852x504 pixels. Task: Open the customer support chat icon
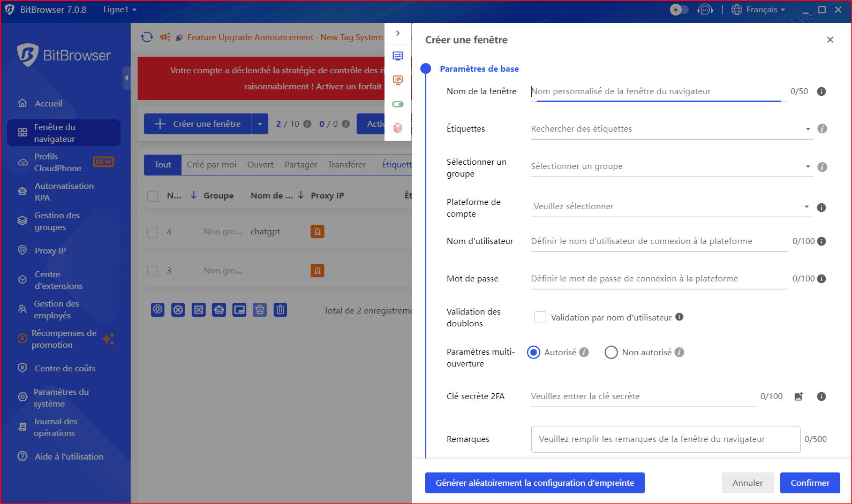coord(705,10)
